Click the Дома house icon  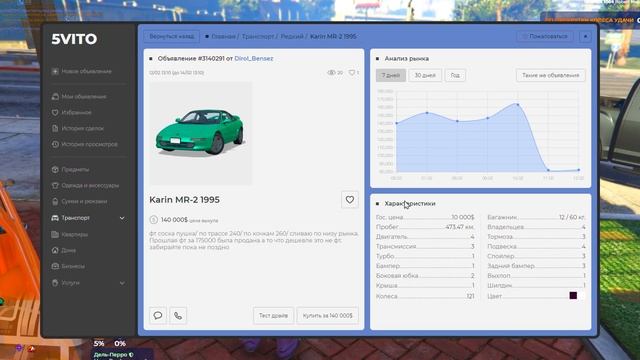point(55,251)
